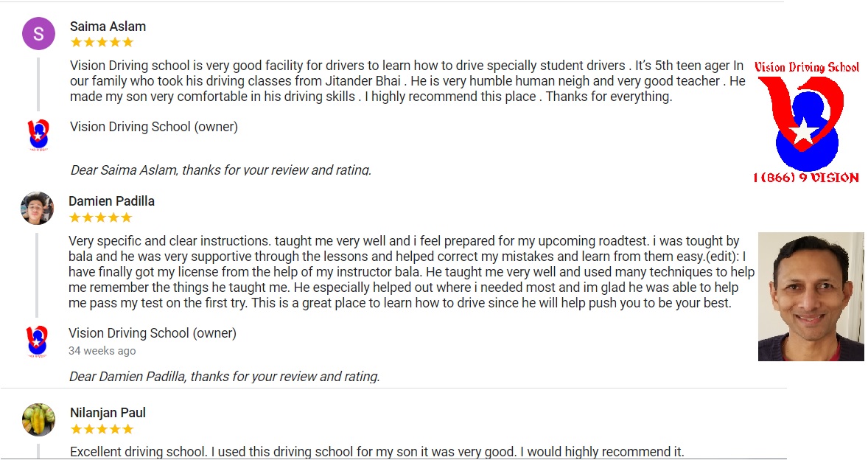Open Nilanjan Paul's reviewer name link

pos(108,413)
